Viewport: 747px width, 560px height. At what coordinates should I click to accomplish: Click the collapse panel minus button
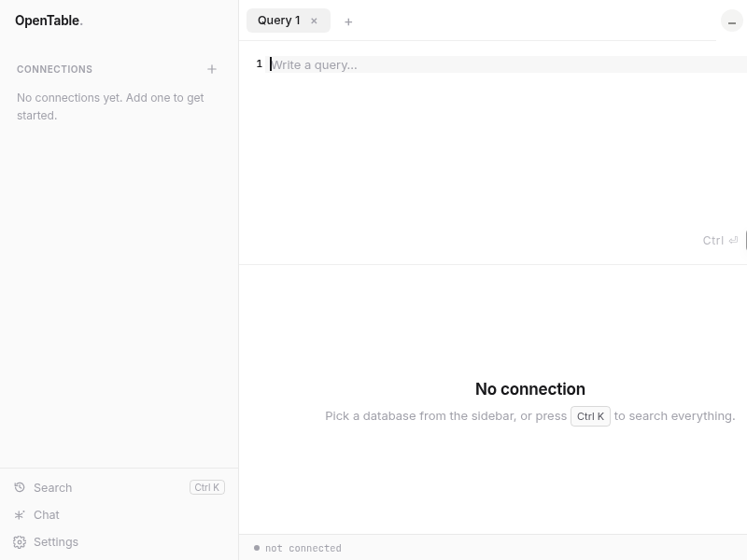pyautogui.click(x=732, y=21)
